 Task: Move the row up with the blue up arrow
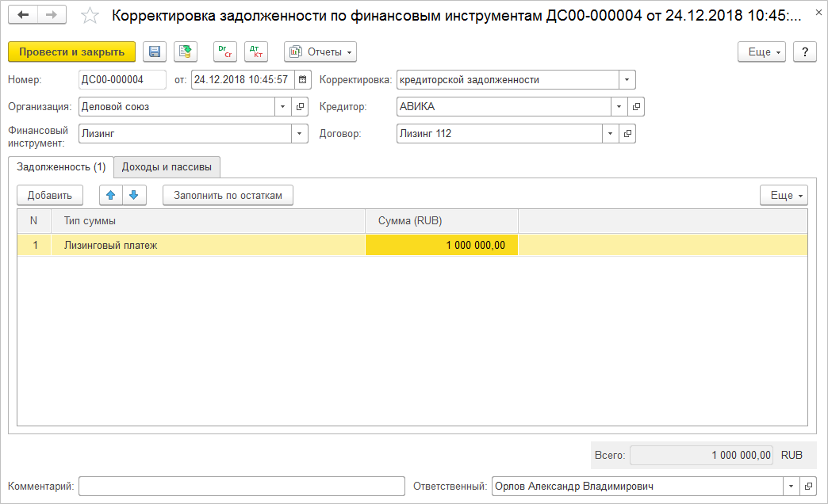111,195
